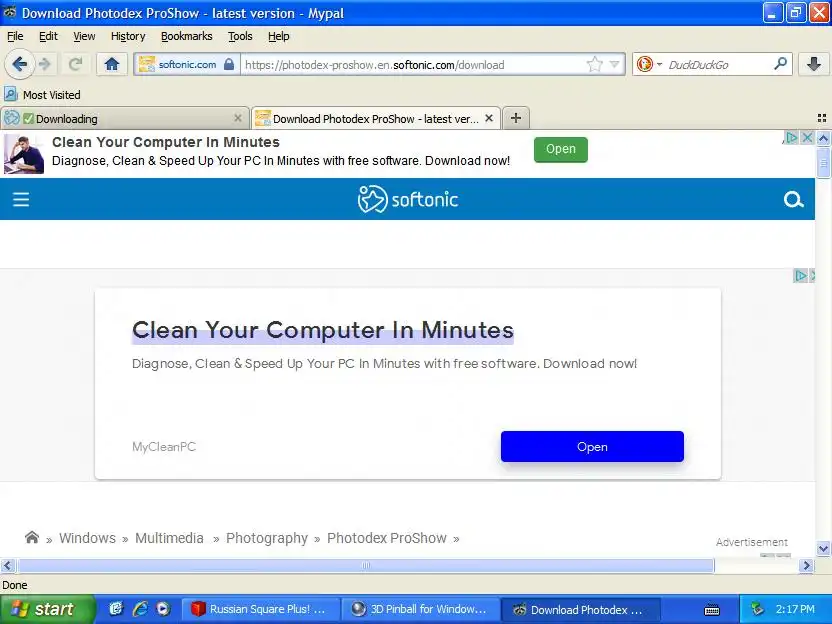This screenshot has width=832, height=624.
Task: Close the top banner ad with X
Action: [x=807, y=137]
